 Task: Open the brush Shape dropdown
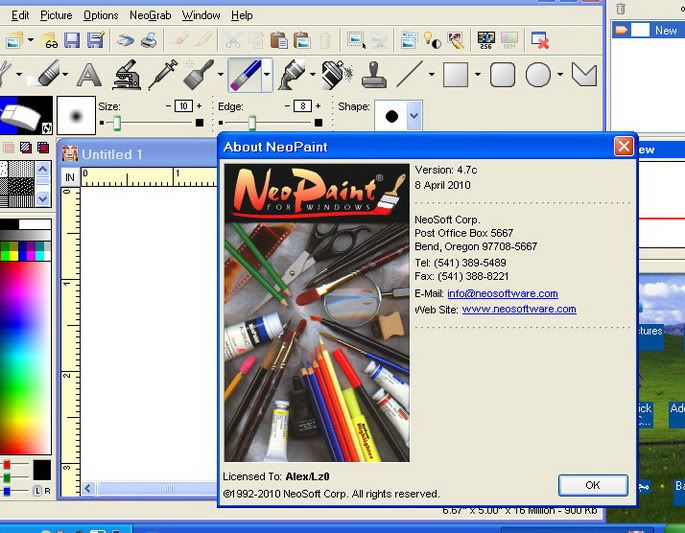(x=414, y=116)
